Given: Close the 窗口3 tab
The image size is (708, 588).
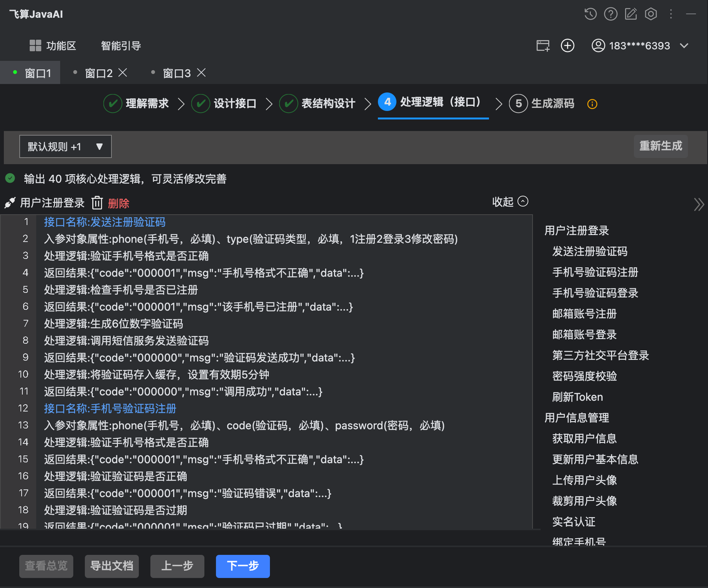Looking at the screenshot, I should (x=201, y=72).
